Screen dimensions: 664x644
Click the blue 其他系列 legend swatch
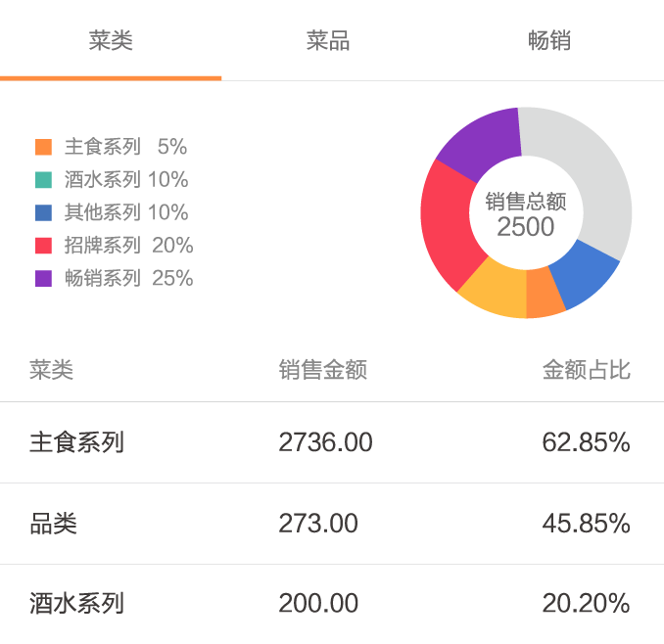point(43,213)
